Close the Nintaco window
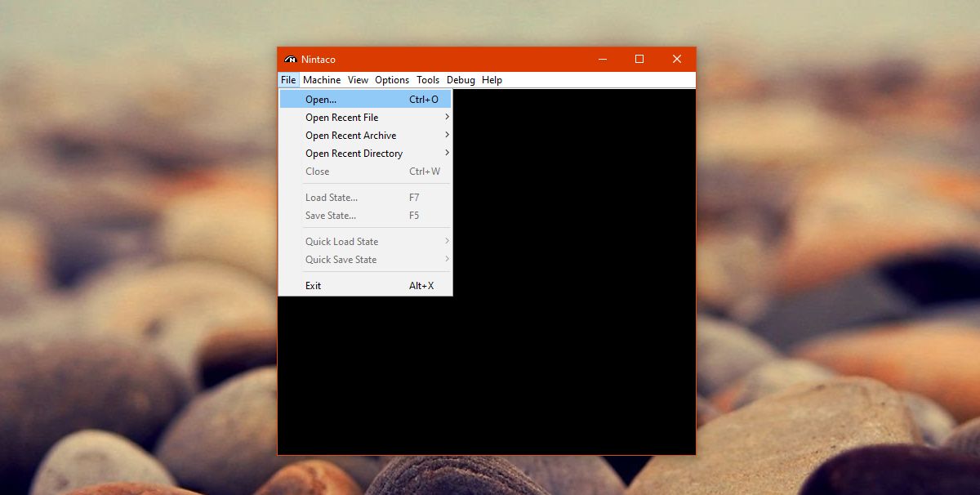 click(x=677, y=59)
